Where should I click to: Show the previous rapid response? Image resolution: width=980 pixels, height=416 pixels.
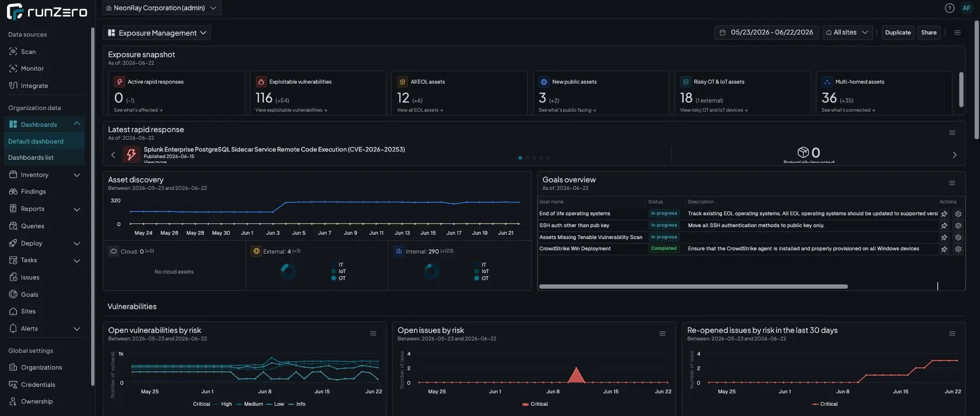(x=113, y=155)
